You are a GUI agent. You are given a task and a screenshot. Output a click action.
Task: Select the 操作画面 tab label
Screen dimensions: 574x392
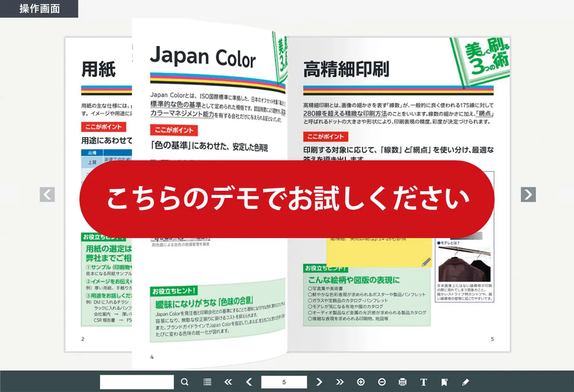(39, 9)
